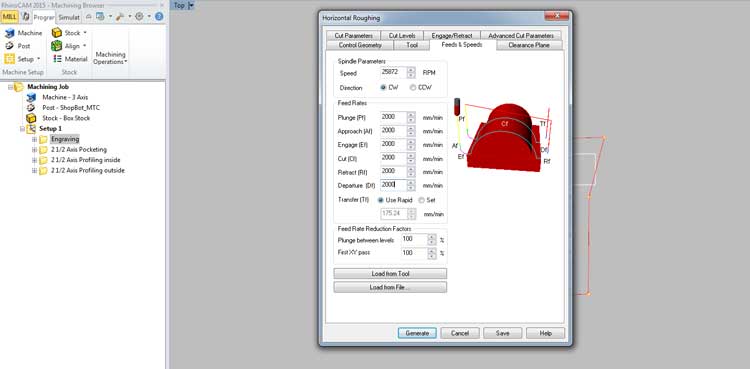This screenshot has height=369, width=750.
Task: Select the CCW spindle direction radio
Action: click(x=413, y=88)
